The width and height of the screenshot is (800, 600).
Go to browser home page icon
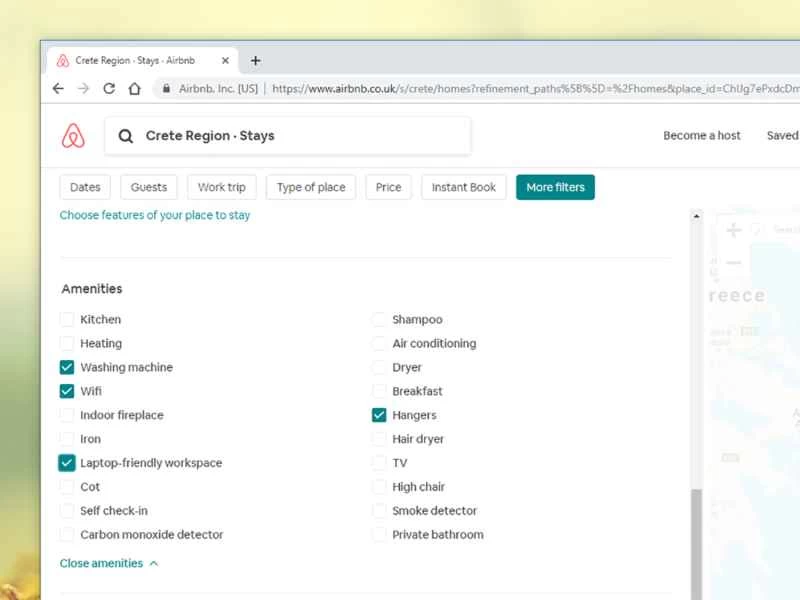point(134,88)
